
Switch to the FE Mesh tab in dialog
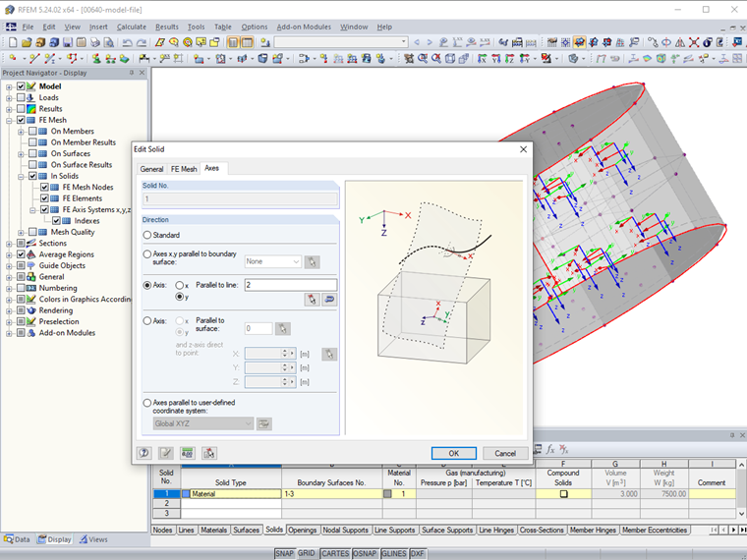(x=184, y=169)
